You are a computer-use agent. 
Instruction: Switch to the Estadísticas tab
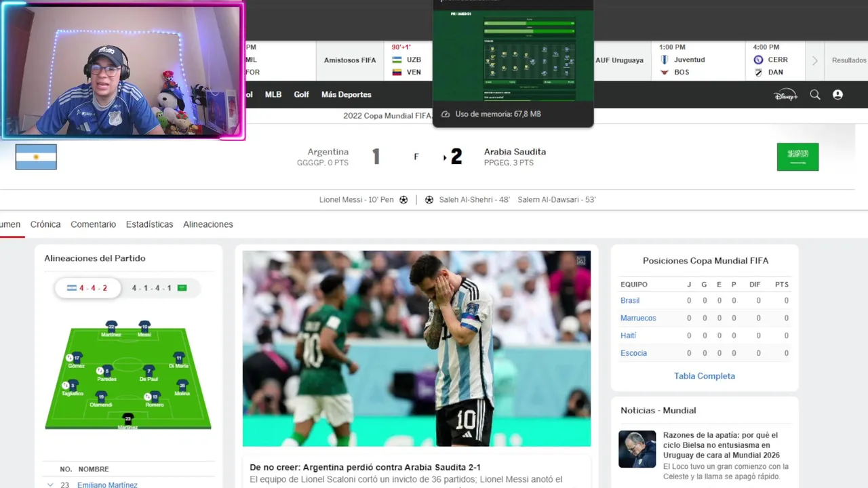click(x=149, y=224)
